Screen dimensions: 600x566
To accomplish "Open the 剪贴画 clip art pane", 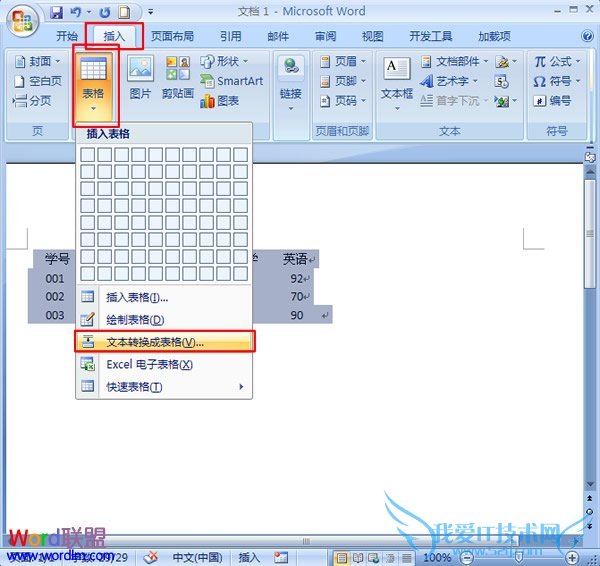I will pyautogui.click(x=178, y=77).
